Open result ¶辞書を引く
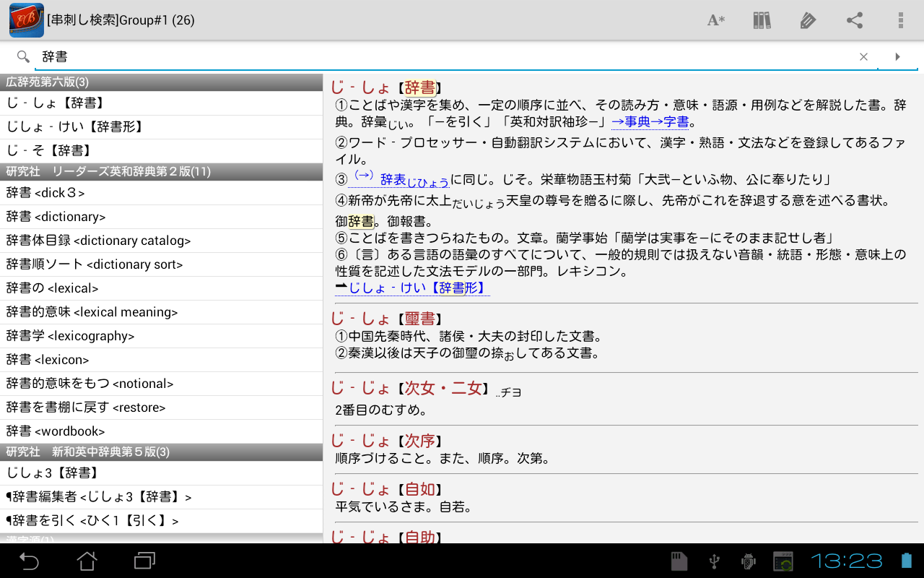Image resolution: width=924 pixels, height=578 pixels. 161,521
